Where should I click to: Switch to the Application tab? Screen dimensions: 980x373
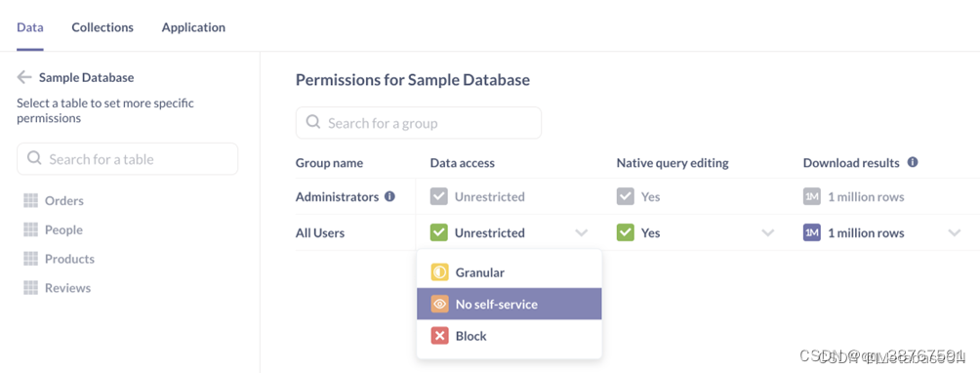[x=193, y=27]
